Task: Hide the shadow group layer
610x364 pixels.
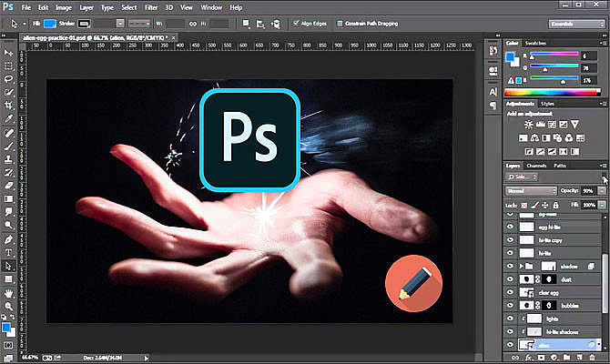Action: [x=510, y=266]
